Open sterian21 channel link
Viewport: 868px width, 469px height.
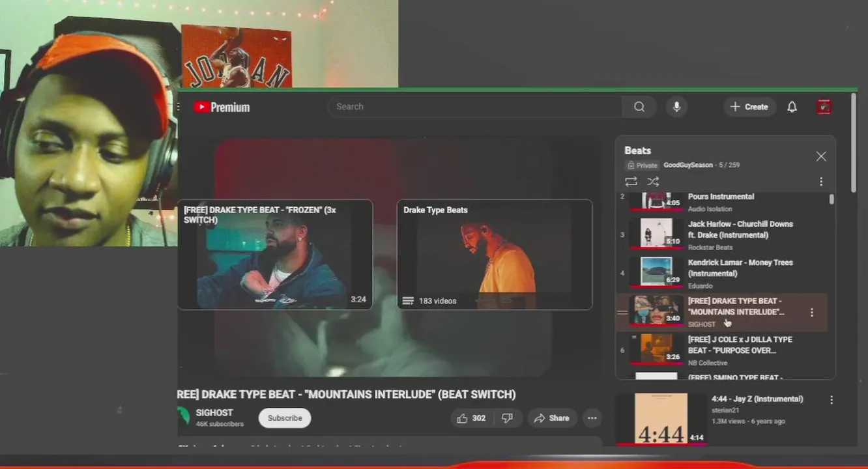point(725,411)
